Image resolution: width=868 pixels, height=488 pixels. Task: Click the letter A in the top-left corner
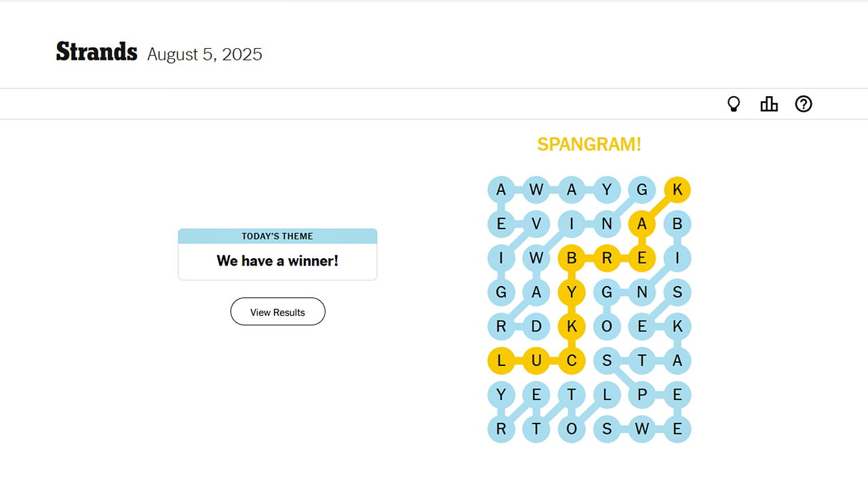(502, 189)
